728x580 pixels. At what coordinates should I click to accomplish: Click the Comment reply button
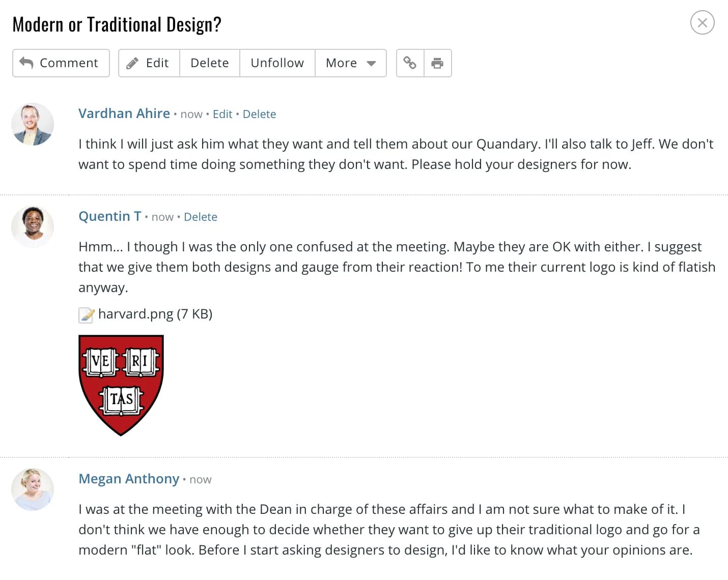coord(61,63)
